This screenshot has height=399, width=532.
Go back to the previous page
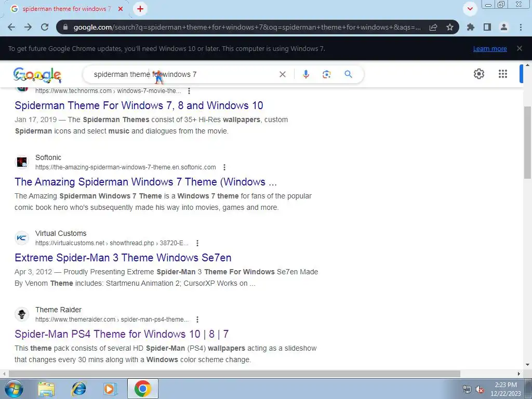pos(11,27)
